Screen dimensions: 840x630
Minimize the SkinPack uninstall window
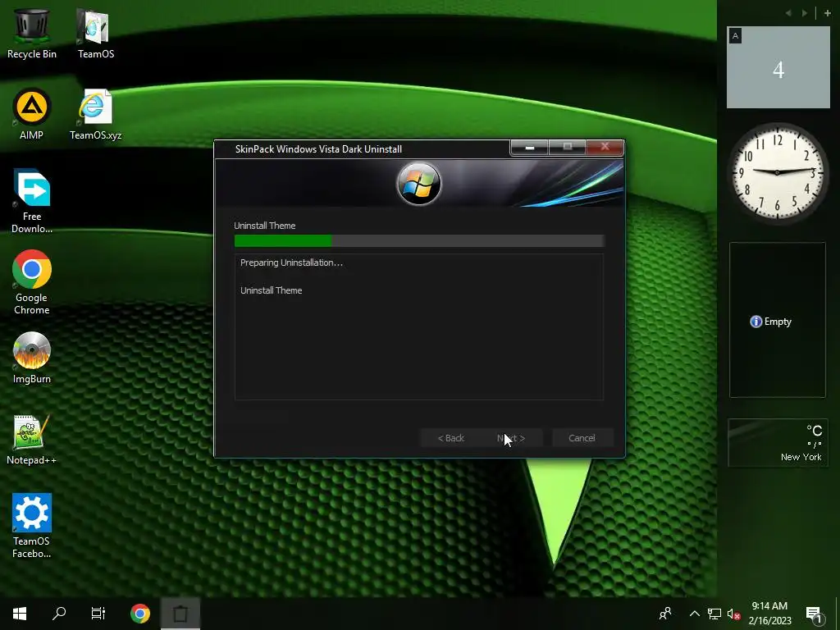(529, 148)
